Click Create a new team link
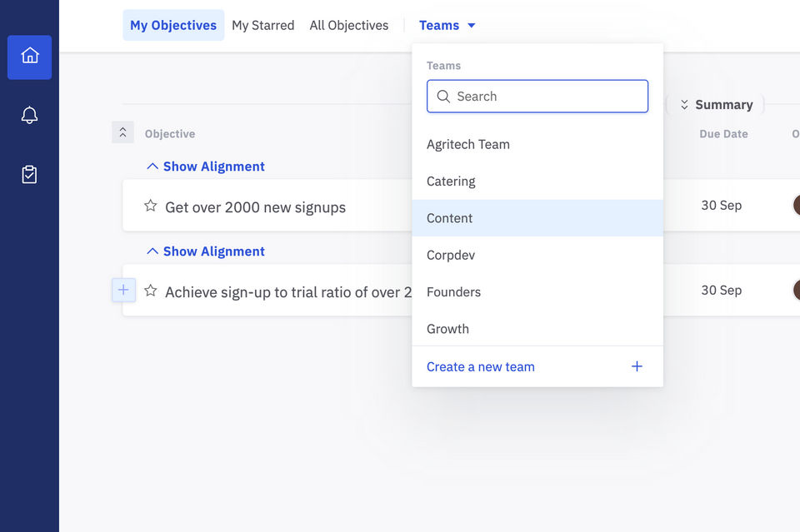Screen dimensions: 800x532 coord(481,366)
